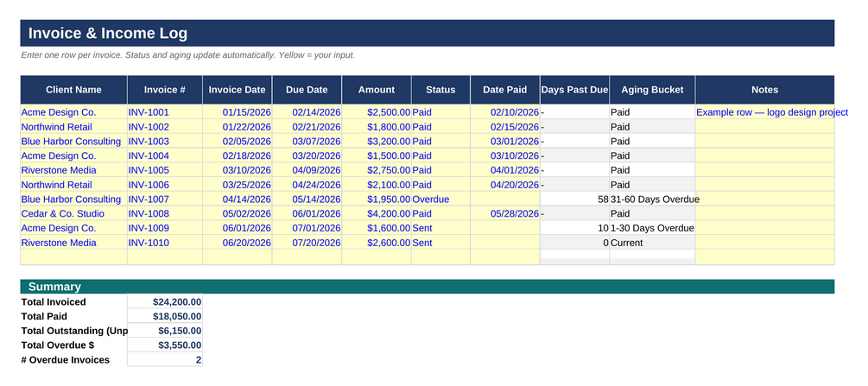Screen dimensions: 868x386
Task: Select the 31-60 Days Overdue bucket cell
Action: point(652,199)
